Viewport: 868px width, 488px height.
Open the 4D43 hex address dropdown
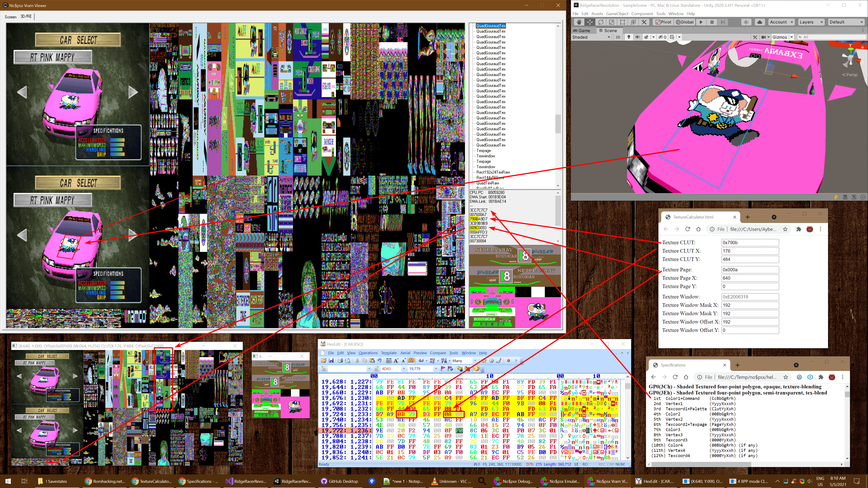click(404, 369)
